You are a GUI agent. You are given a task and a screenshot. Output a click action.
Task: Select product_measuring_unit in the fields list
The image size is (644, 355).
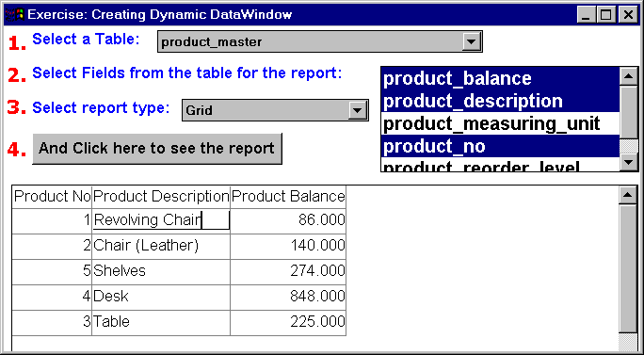pos(500,123)
